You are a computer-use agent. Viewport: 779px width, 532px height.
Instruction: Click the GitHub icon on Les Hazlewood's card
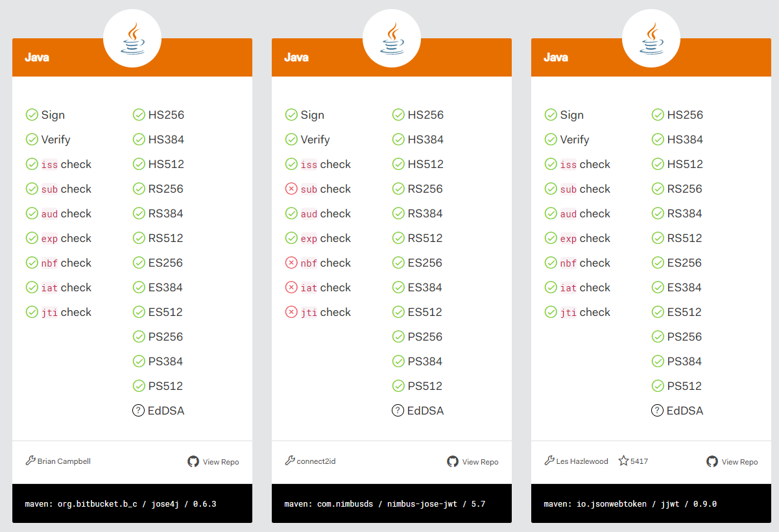click(x=712, y=461)
